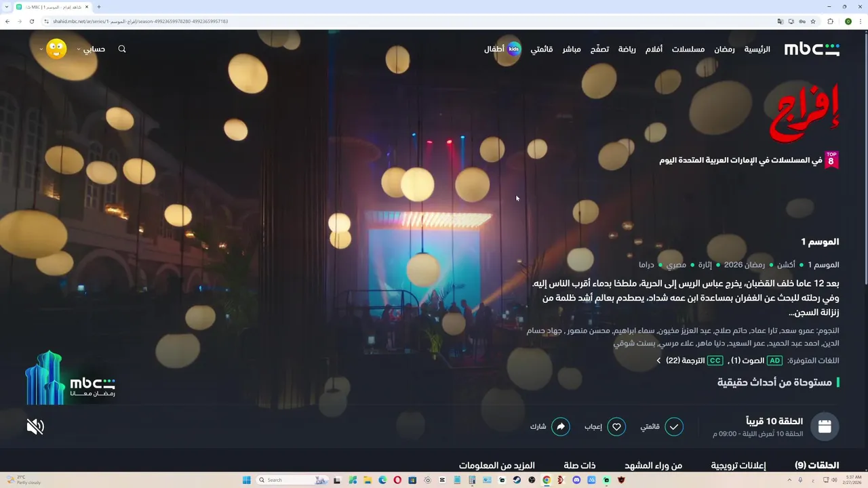Screen dimensions: 868x488
Task: Open أفلام in the navigation bar
Action: click(654, 49)
